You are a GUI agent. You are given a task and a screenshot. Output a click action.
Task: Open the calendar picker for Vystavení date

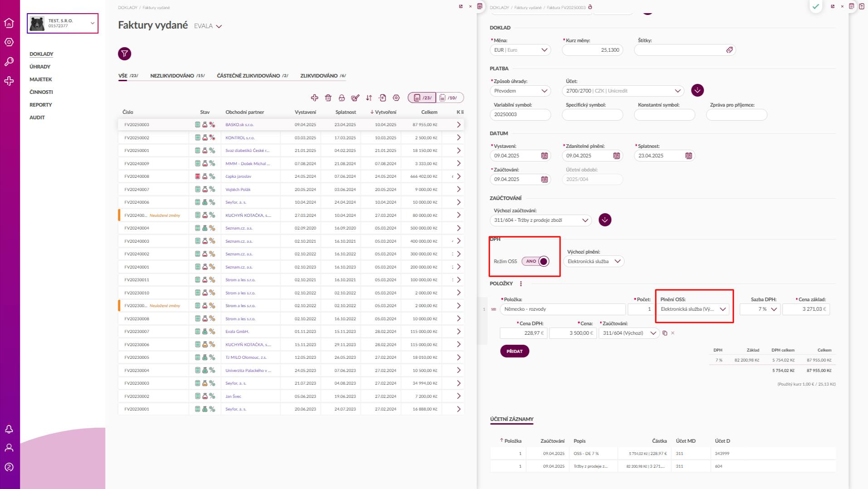(545, 156)
